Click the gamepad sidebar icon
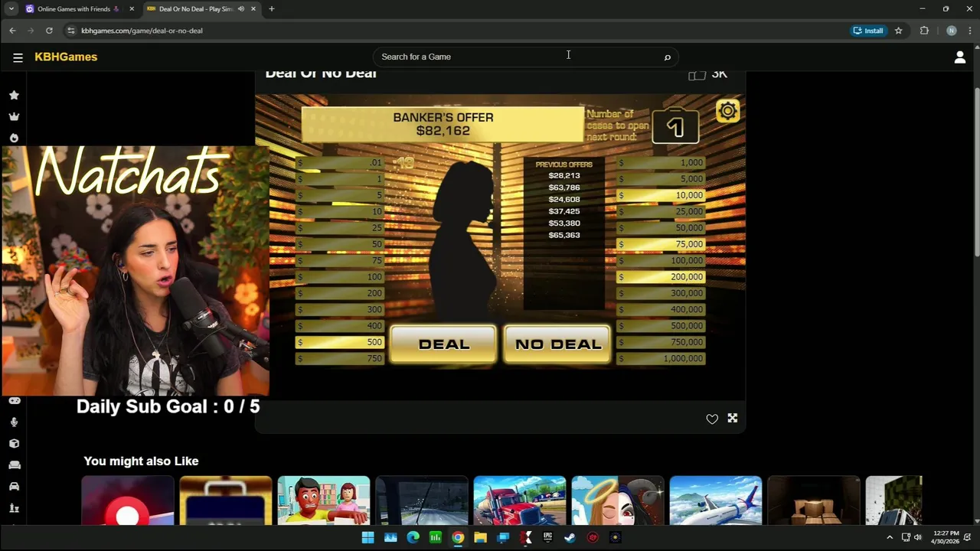980x551 pixels. (14, 400)
